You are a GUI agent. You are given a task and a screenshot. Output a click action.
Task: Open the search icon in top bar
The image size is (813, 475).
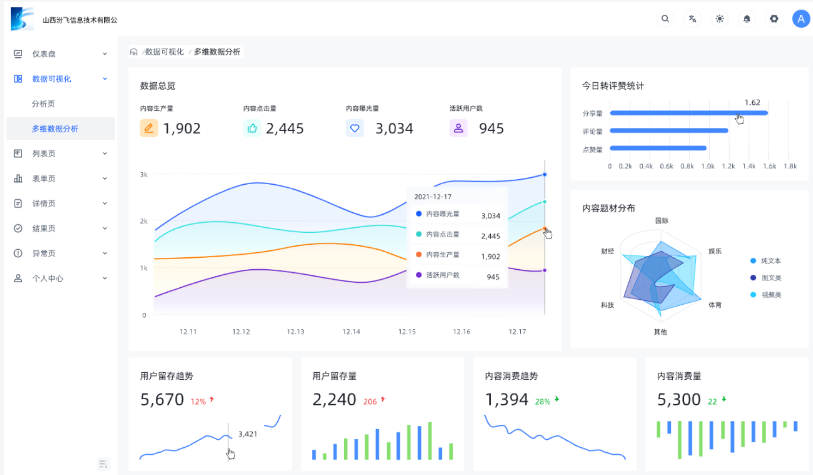pos(666,19)
